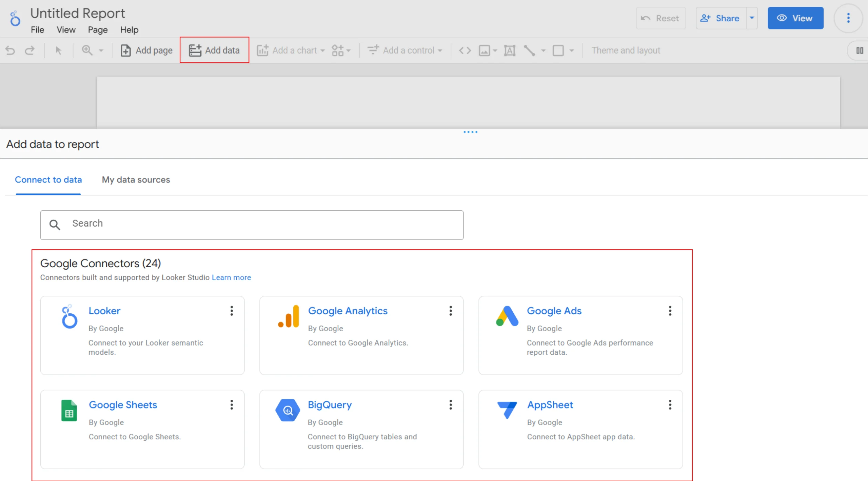Open Theme and layout panel
This screenshot has width=868, height=481.
[x=626, y=50]
